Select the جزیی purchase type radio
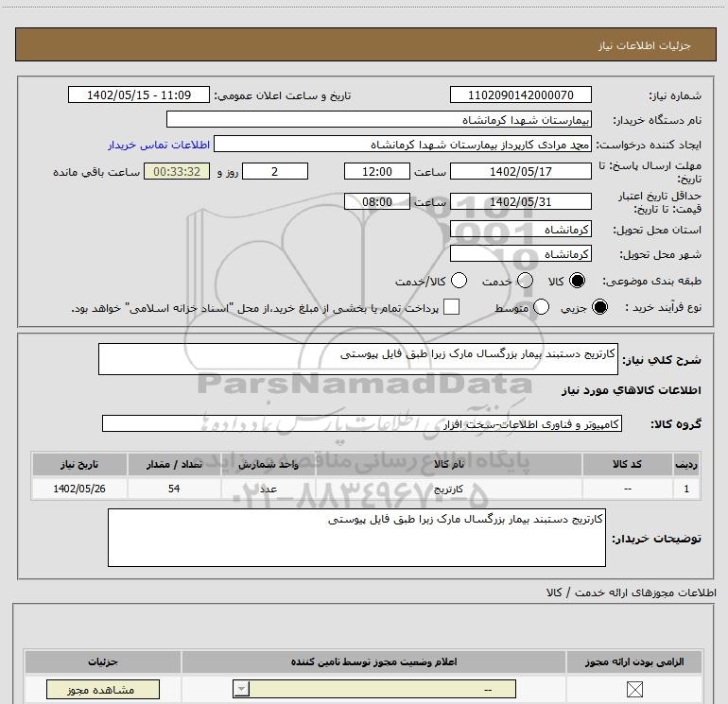The image size is (728, 704). coord(599,307)
